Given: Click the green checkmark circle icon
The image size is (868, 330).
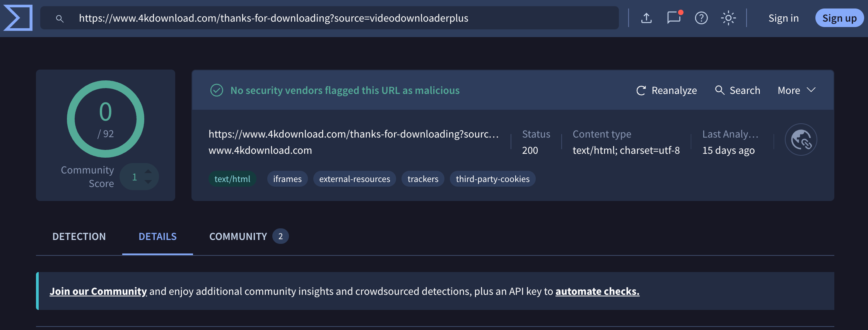Looking at the screenshot, I should [217, 90].
